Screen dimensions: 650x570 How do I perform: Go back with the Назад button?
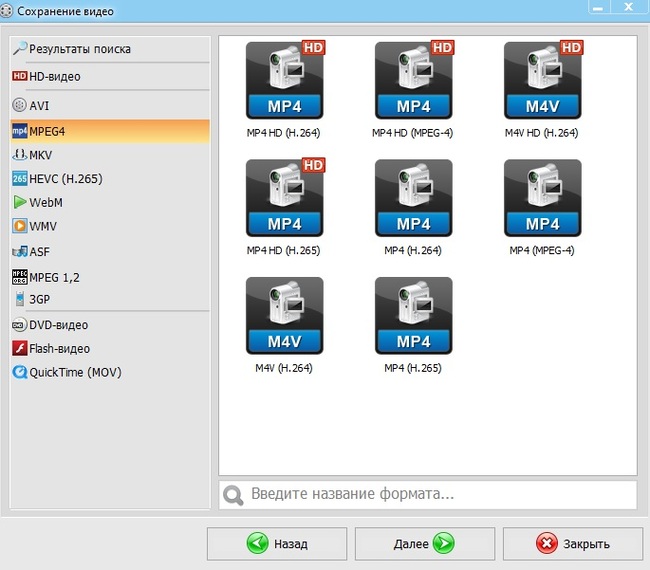[277, 543]
